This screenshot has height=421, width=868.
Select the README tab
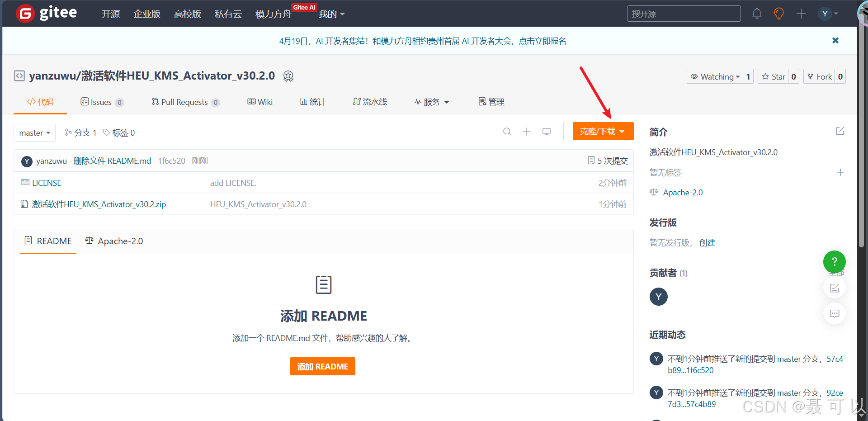click(x=48, y=241)
